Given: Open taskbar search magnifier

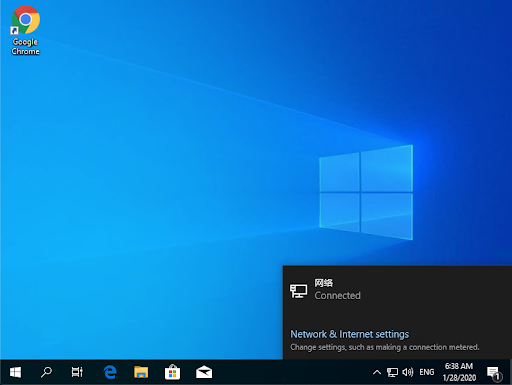Looking at the screenshot, I should [46, 372].
